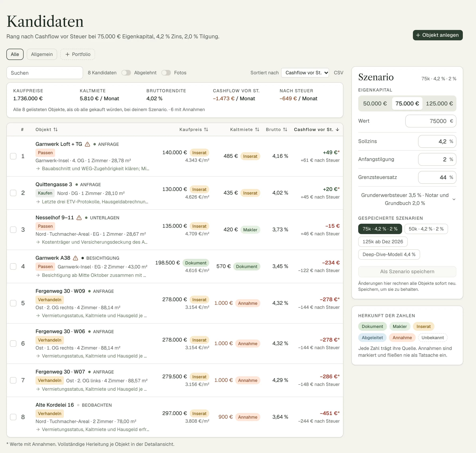The width and height of the screenshot is (476, 453).
Task: Sort by Objekt column arrows
Action: [x=56, y=129]
